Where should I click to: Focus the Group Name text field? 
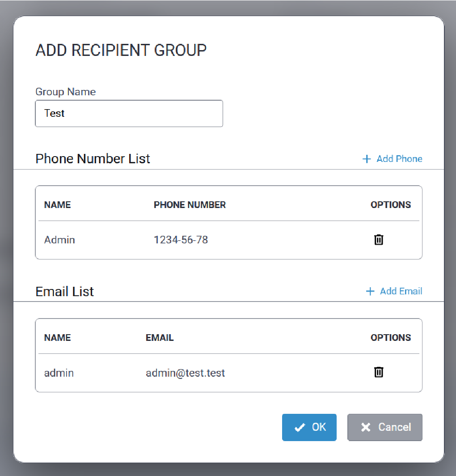pyautogui.click(x=129, y=114)
